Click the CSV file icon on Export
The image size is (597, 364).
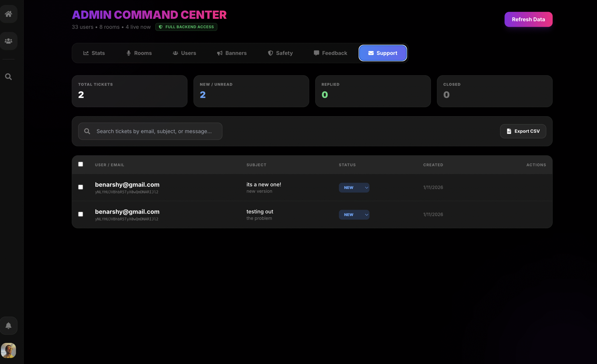[x=509, y=131]
